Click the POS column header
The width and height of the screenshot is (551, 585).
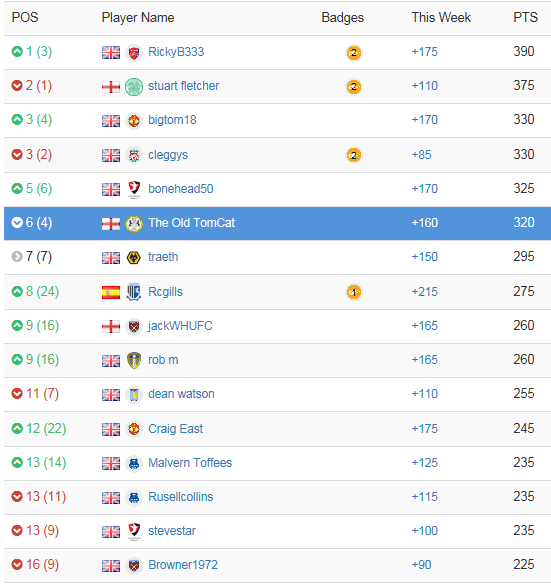click(25, 17)
